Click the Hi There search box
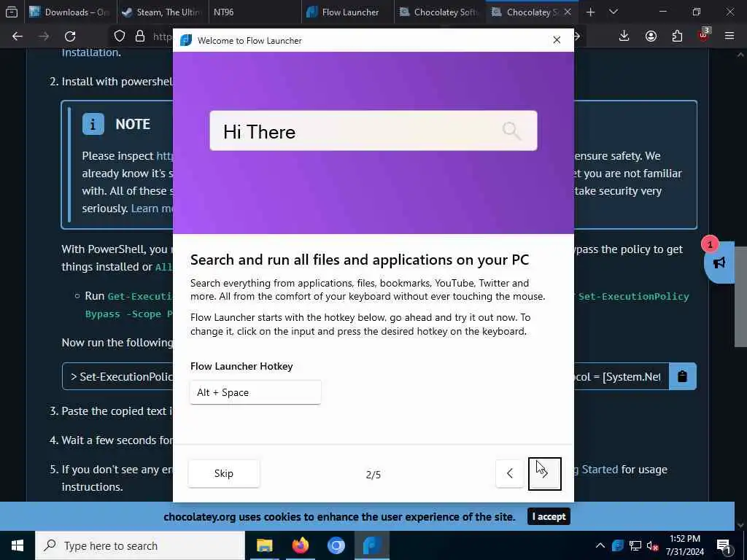 (373, 131)
